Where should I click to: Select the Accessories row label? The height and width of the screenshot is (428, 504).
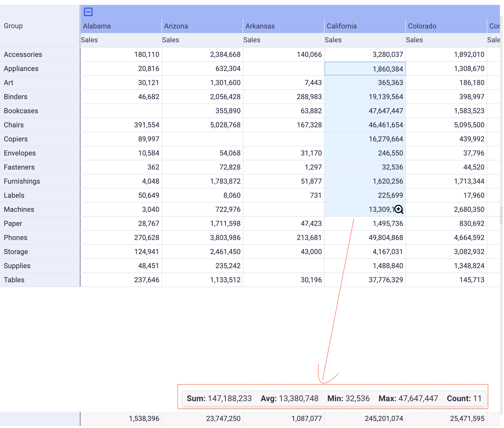(23, 54)
